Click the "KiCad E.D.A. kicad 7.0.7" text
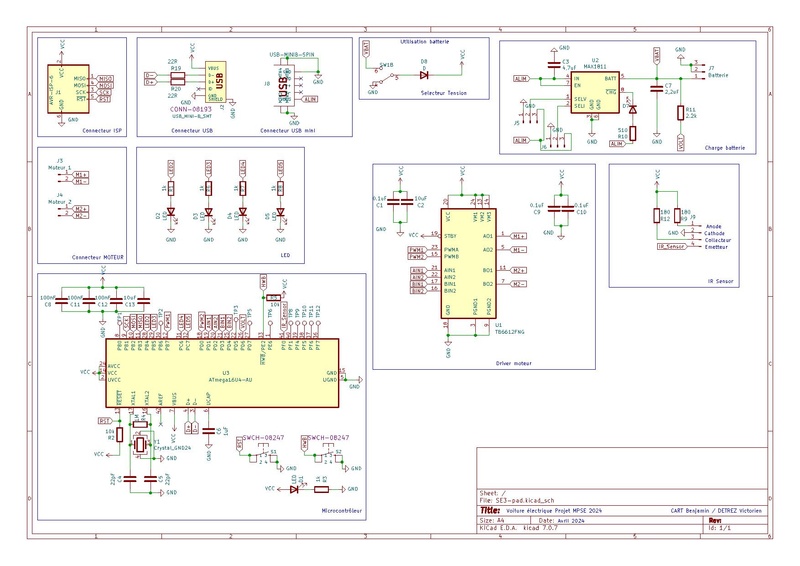Screen dimensions: 800x566 518,528
